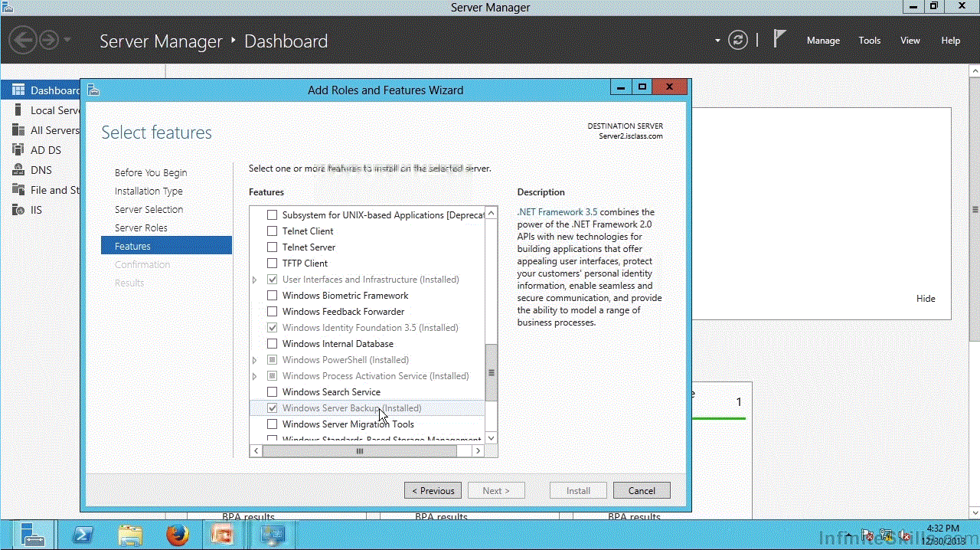Select Windows Identity Foundation 3.5 row
The image size is (980, 550).
pos(367,328)
